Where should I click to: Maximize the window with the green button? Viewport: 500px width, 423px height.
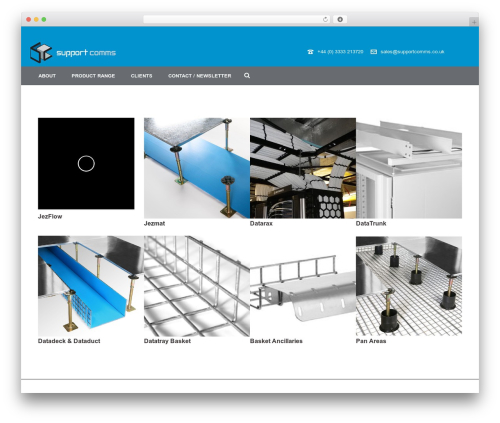(x=44, y=19)
